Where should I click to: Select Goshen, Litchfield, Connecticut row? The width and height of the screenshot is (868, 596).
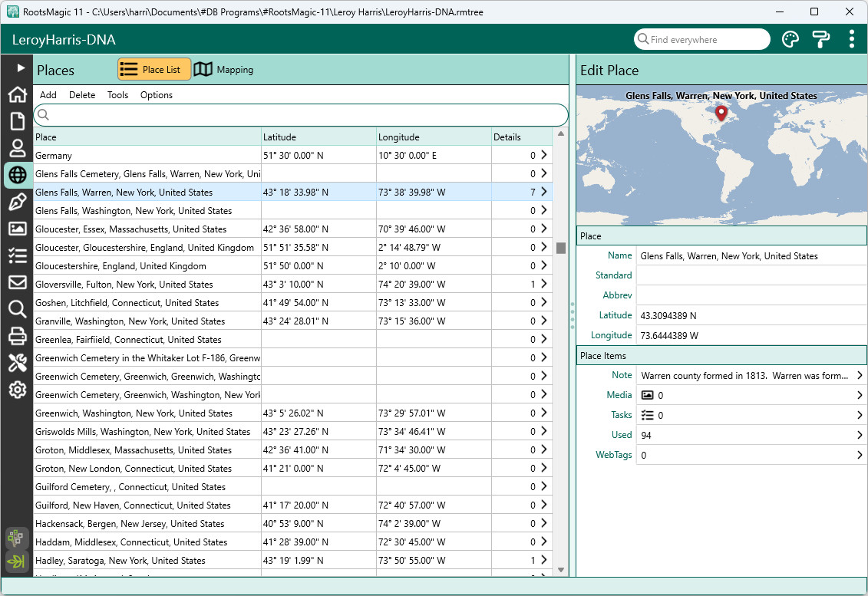pos(293,302)
